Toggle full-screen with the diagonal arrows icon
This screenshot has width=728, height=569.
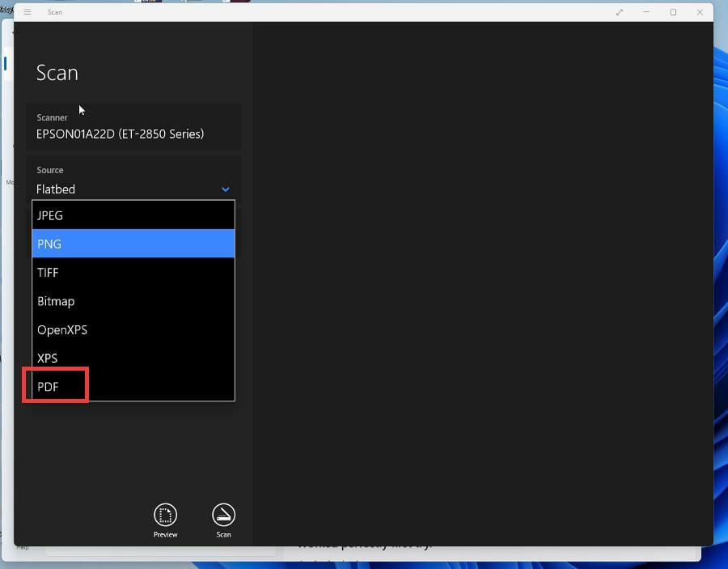pos(620,12)
